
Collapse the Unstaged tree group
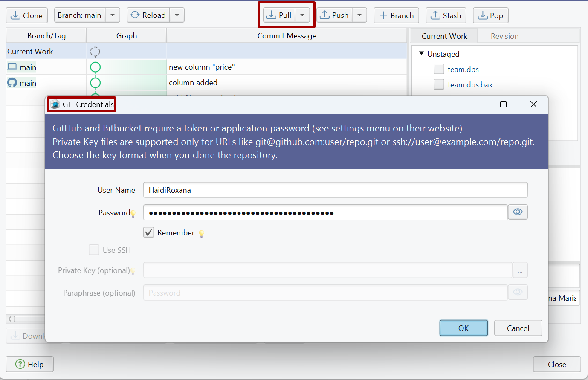(421, 54)
